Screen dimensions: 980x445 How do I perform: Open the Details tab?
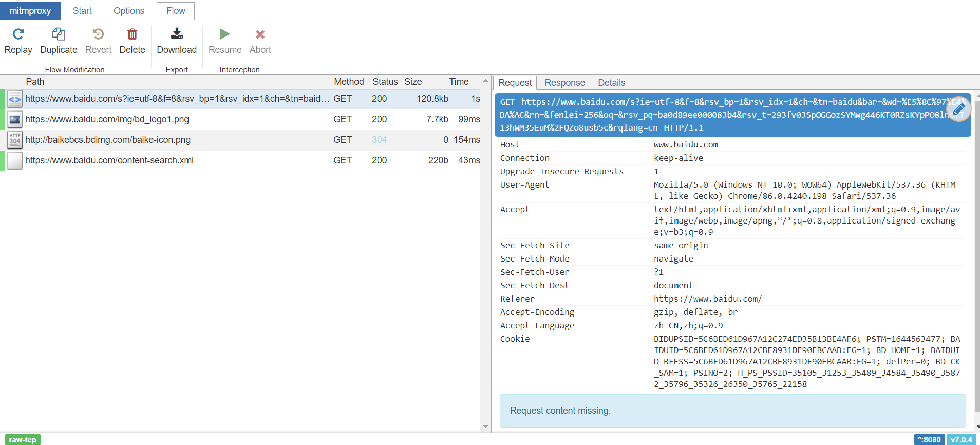click(x=611, y=83)
